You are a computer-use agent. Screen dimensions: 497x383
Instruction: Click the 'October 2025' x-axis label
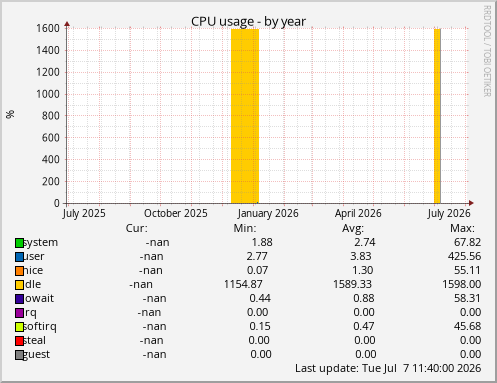pos(176,214)
